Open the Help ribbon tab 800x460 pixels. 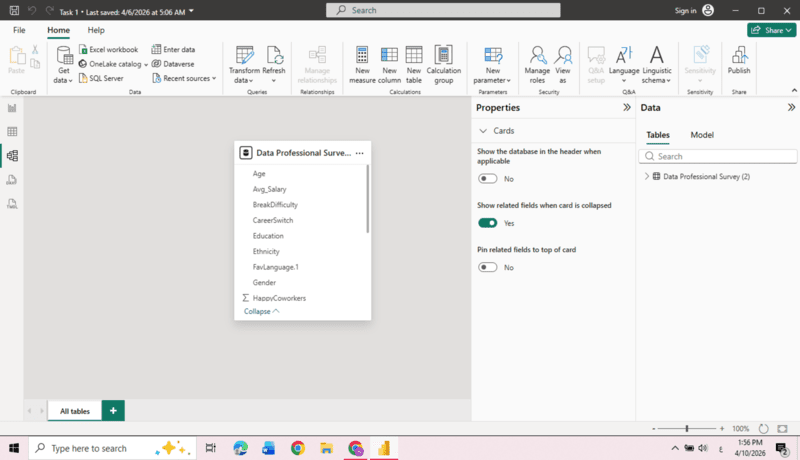pos(96,30)
